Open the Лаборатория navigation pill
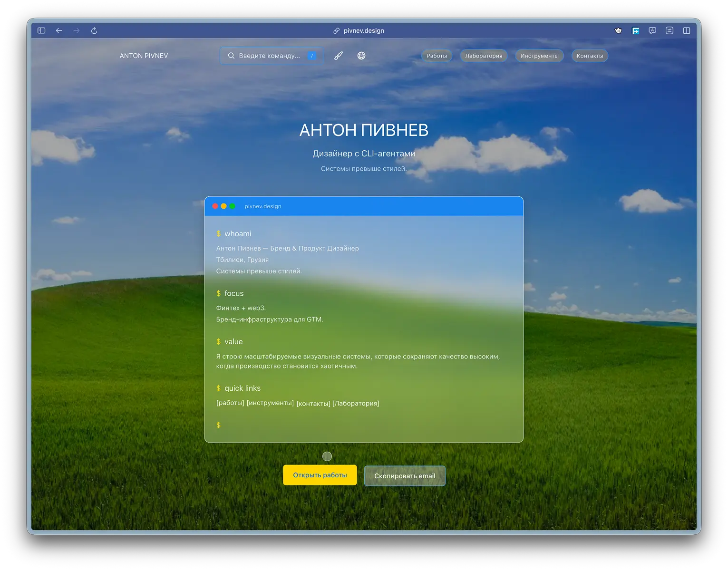 point(484,56)
